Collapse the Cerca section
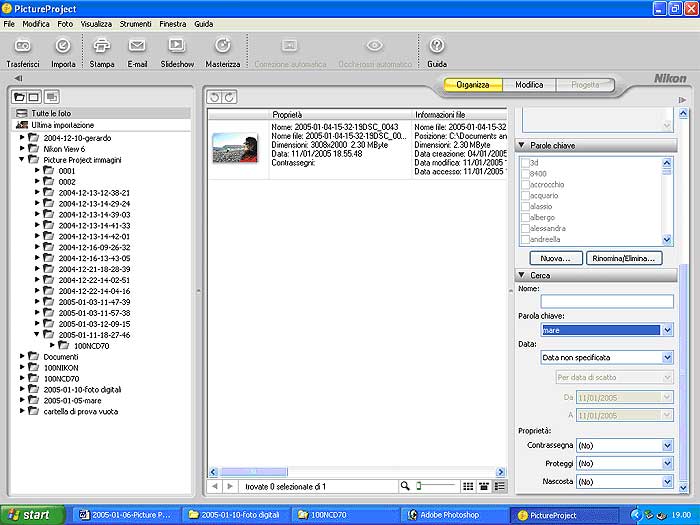The image size is (700, 525). [x=521, y=275]
